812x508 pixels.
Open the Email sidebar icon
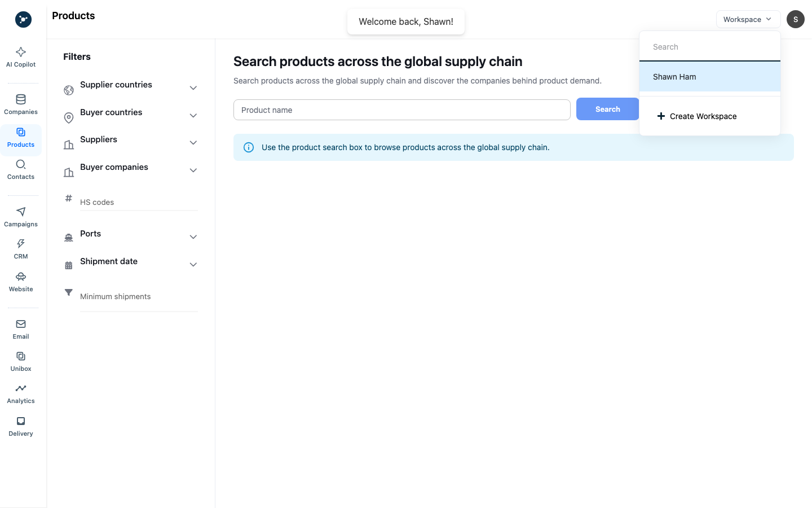21,329
